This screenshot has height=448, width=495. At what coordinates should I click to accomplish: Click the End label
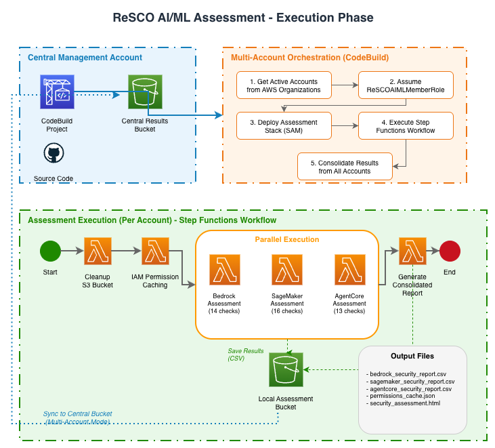coord(450,272)
